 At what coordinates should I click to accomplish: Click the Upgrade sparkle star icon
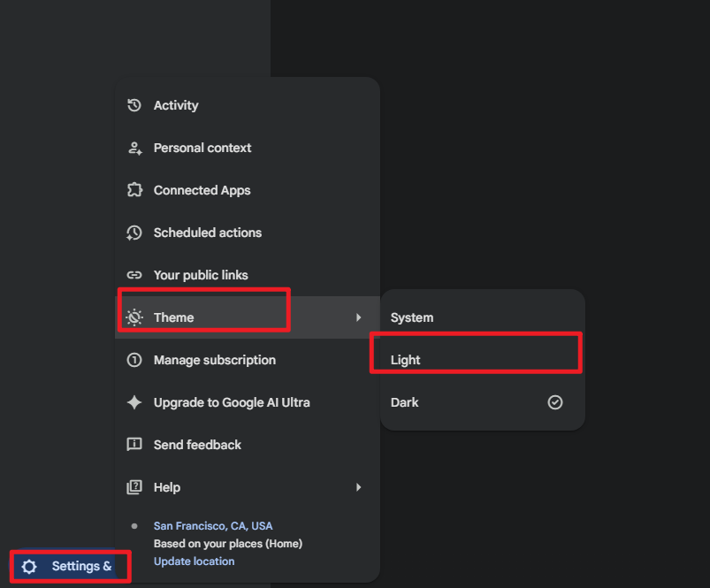[134, 402]
